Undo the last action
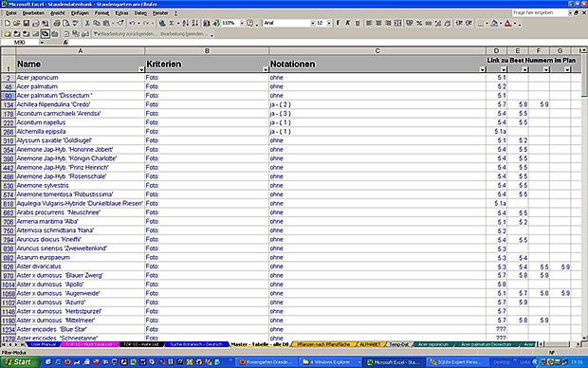Screen dimensions: 588x368 (x=132, y=24)
